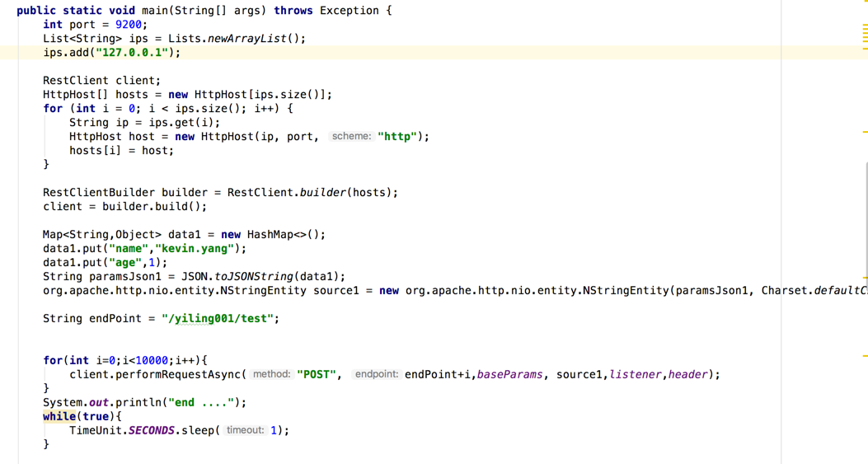
Task: Click the "kevin.yang" string value
Action: (195, 249)
